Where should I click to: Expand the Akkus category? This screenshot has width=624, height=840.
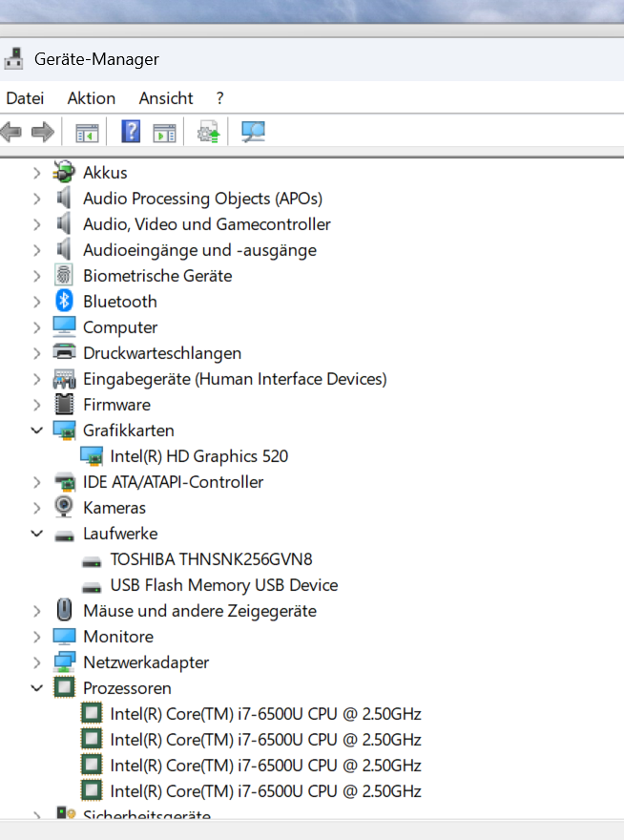(x=36, y=173)
